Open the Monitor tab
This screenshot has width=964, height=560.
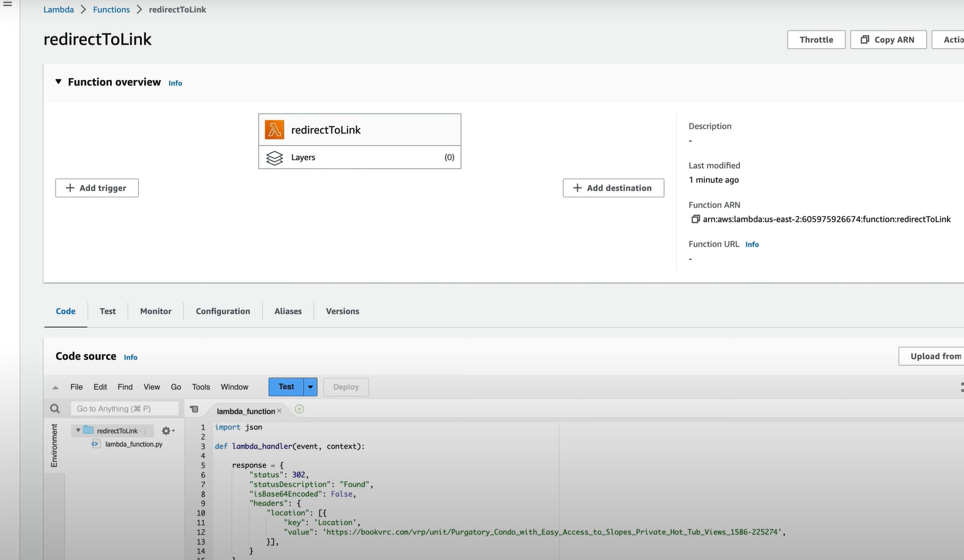(156, 311)
